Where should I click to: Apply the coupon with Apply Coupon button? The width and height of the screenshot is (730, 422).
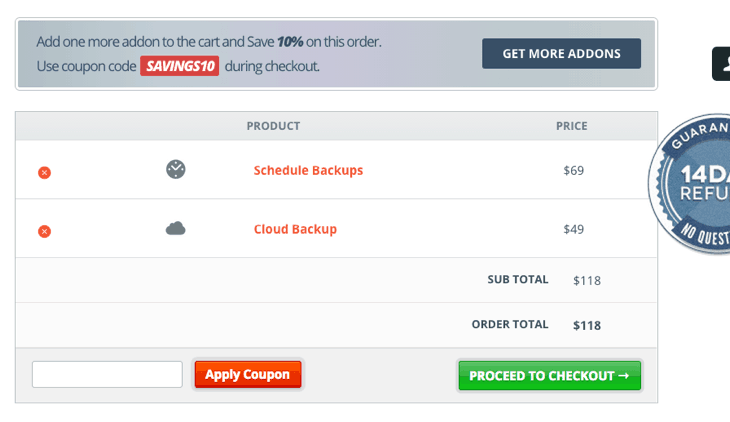coord(247,375)
